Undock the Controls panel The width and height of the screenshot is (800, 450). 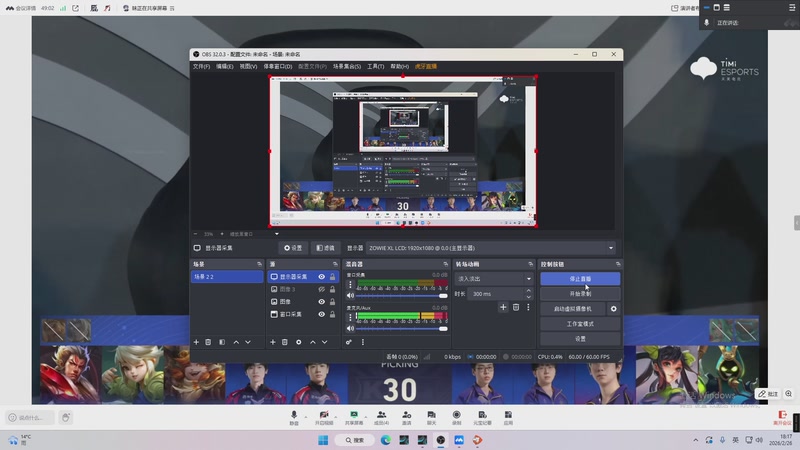point(618,264)
